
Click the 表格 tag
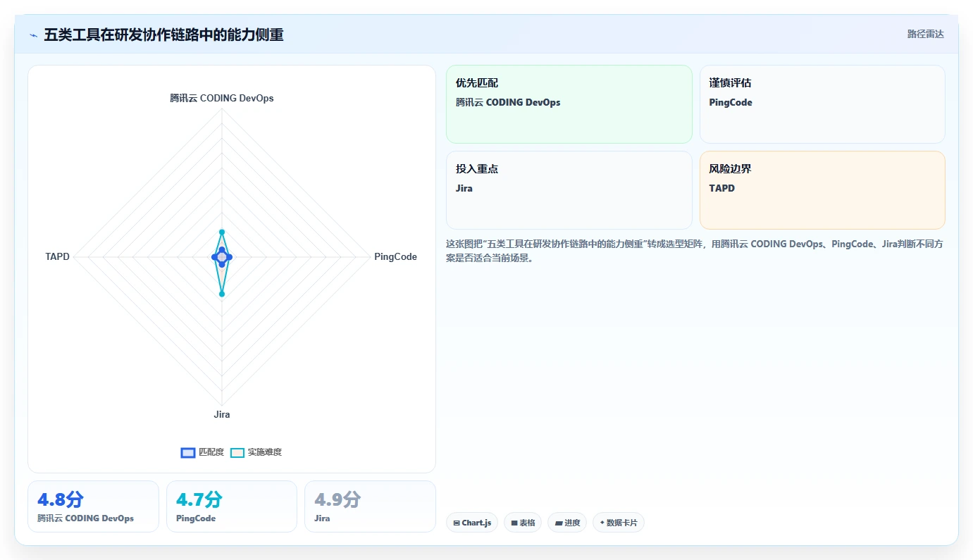pos(523,523)
